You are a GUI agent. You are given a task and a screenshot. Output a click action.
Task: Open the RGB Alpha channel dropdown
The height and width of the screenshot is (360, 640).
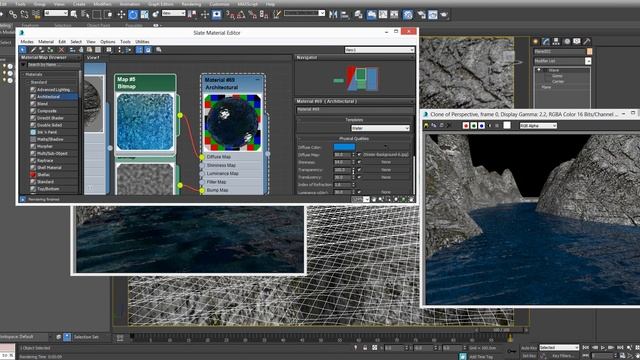[538, 126]
